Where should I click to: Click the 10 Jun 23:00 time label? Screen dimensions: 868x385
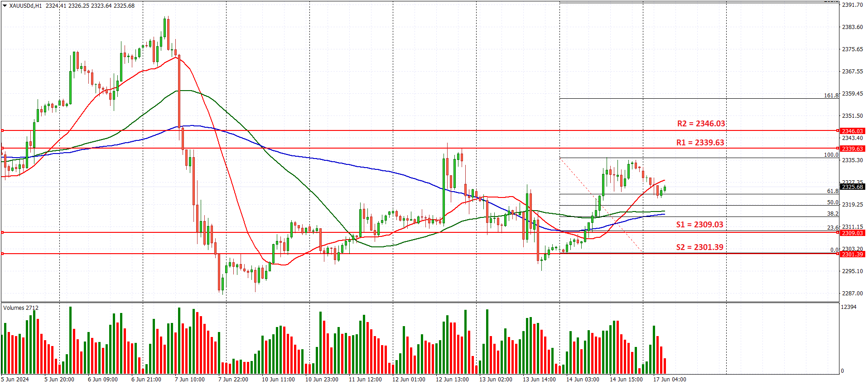pyautogui.click(x=322, y=380)
